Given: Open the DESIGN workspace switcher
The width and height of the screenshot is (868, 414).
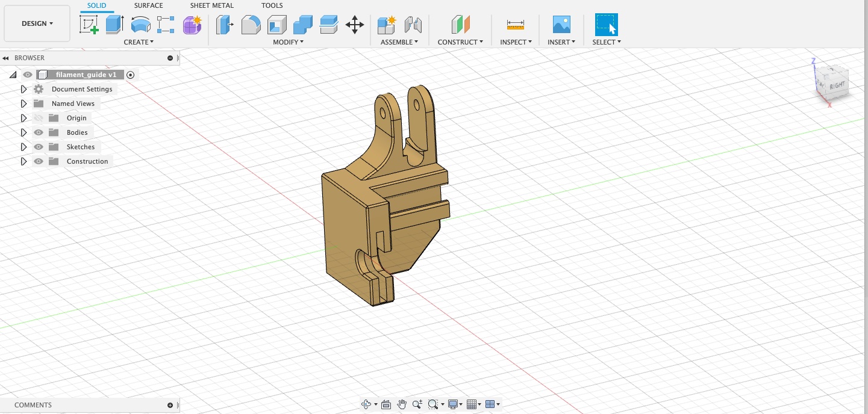Looking at the screenshot, I should point(37,23).
